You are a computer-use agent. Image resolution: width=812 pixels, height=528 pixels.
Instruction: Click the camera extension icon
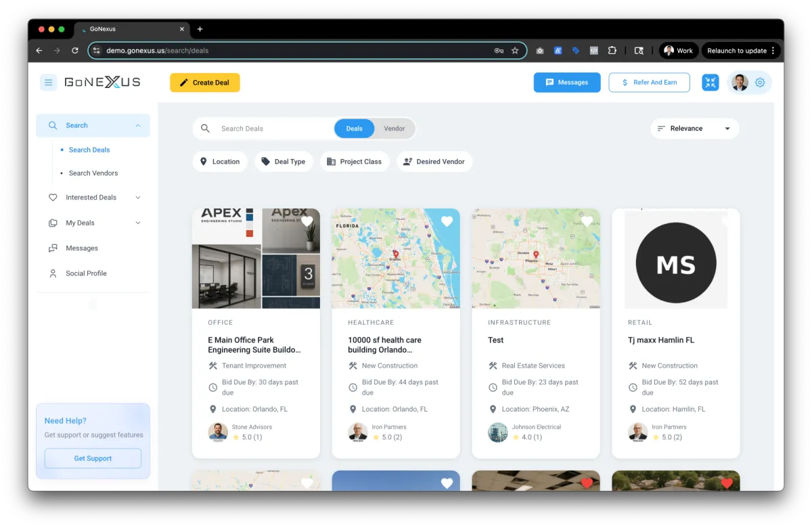click(x=540, y=51)
